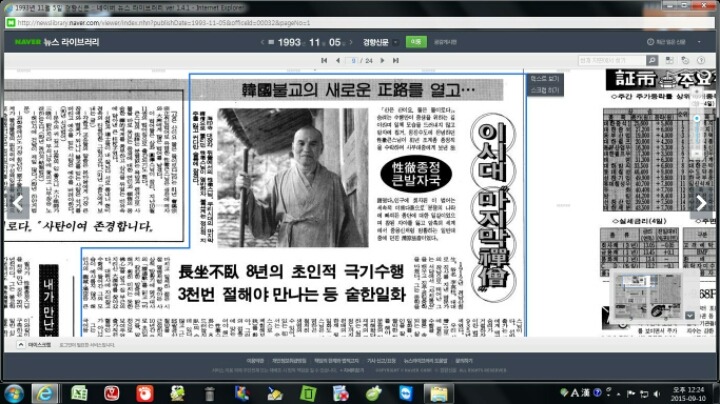Click the Internet Explorer taskbar icon
The width and height of the screenshot is (720, 404).
point(45,394)
